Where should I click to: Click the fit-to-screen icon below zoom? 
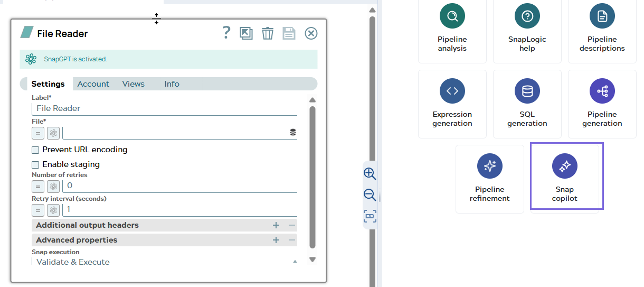tap(370, 216)
